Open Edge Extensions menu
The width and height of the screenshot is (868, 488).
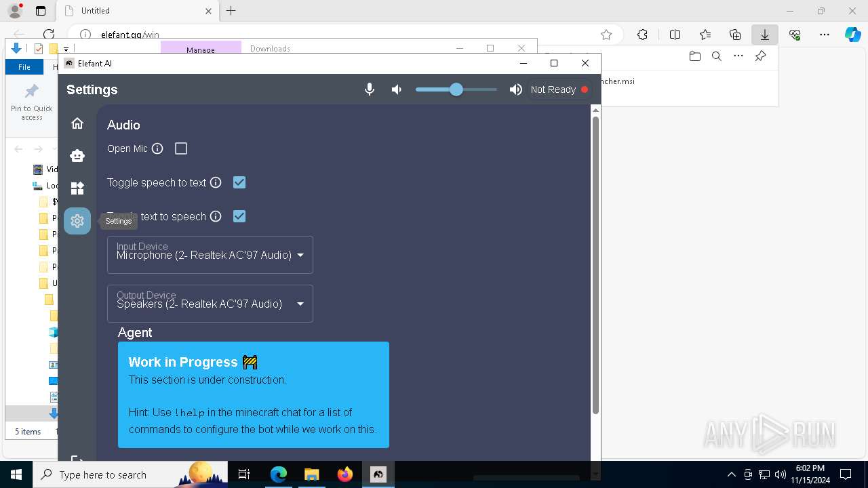pyautogui.click(x=642, y=35)
